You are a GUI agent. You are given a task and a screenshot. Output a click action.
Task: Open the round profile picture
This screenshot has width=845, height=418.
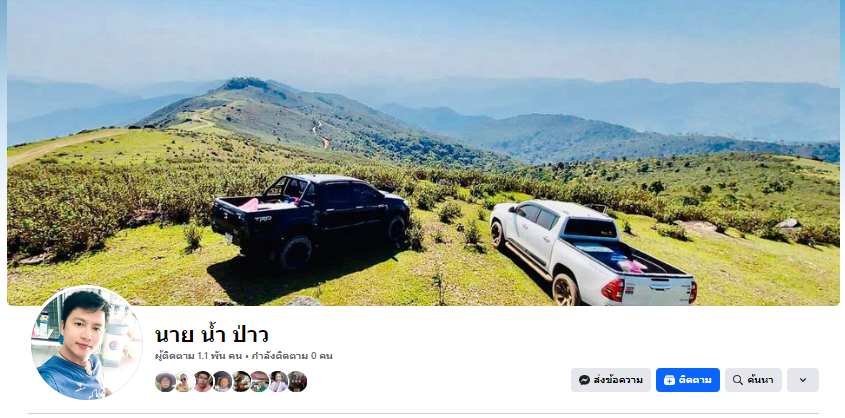[87, 343]
